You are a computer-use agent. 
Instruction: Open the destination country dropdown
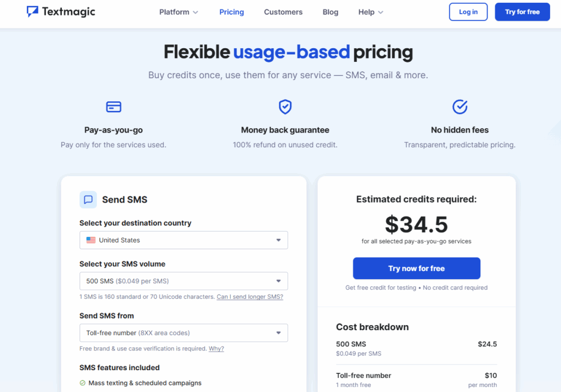184,240
